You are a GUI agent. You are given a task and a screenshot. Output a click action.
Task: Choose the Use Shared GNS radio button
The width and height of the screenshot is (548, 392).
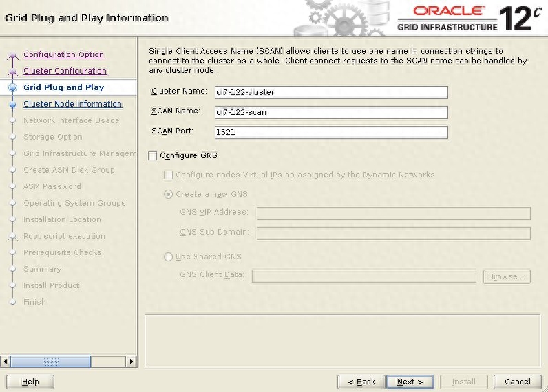pos(169,257)
